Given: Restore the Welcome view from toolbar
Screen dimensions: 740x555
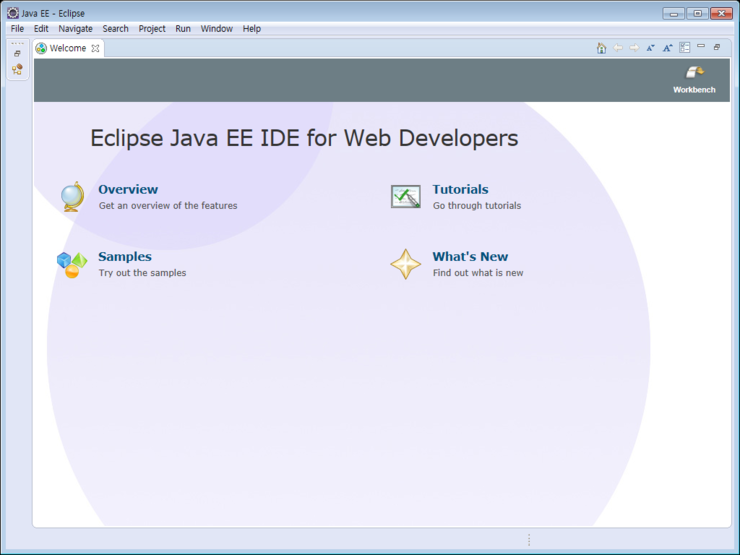Looking at the screenshot, I should (717, 47).
